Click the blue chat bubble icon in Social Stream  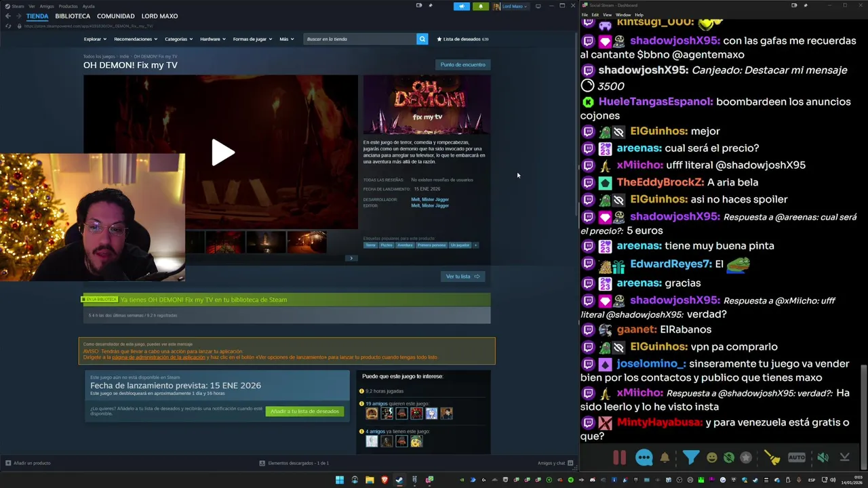pyautogui.click(x=644, y=457)
